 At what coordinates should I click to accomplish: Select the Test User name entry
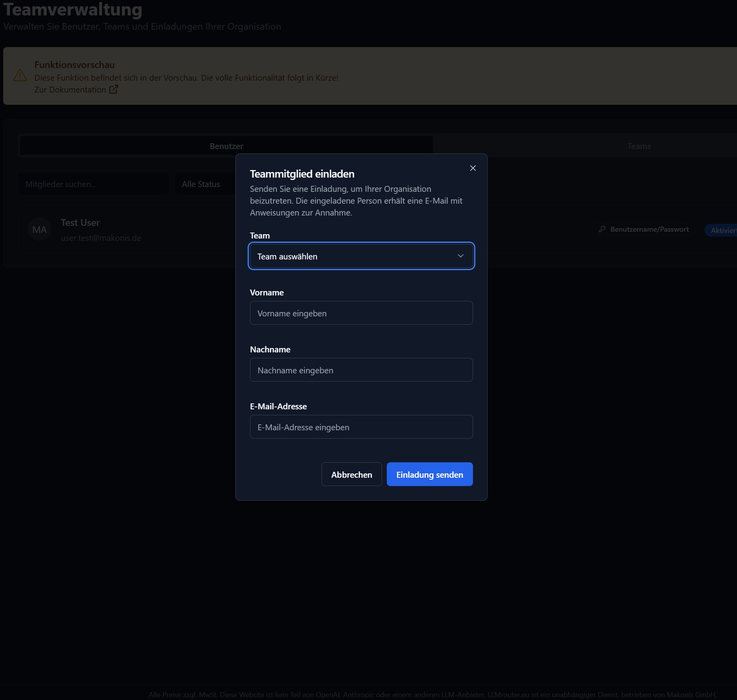(x=80, y=223)
